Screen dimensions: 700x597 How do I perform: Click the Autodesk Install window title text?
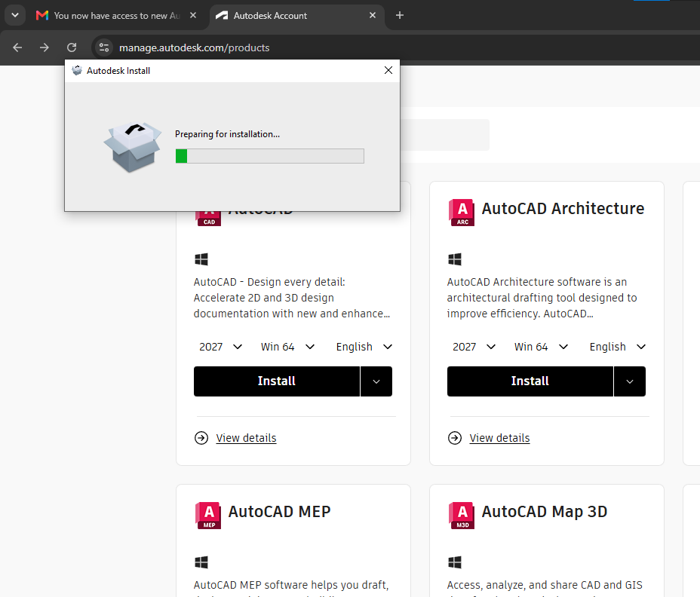pyautogui.click(x=118, y=71)
